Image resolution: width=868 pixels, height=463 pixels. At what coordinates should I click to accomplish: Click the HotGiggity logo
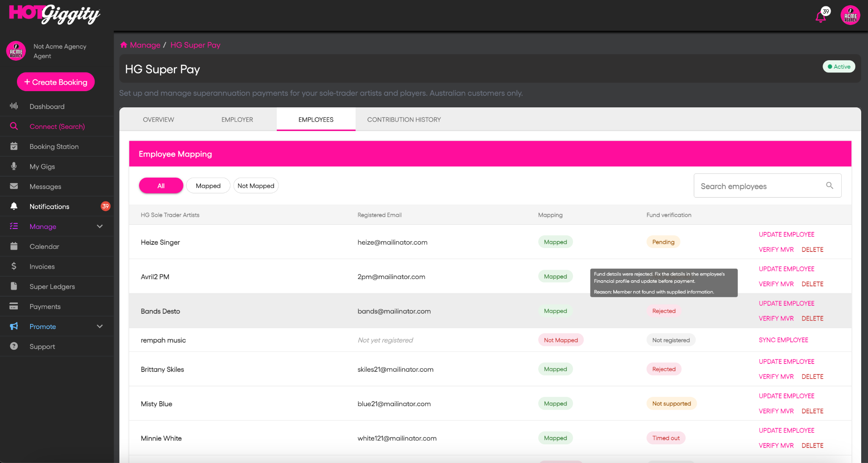click(x=54, y=14)
